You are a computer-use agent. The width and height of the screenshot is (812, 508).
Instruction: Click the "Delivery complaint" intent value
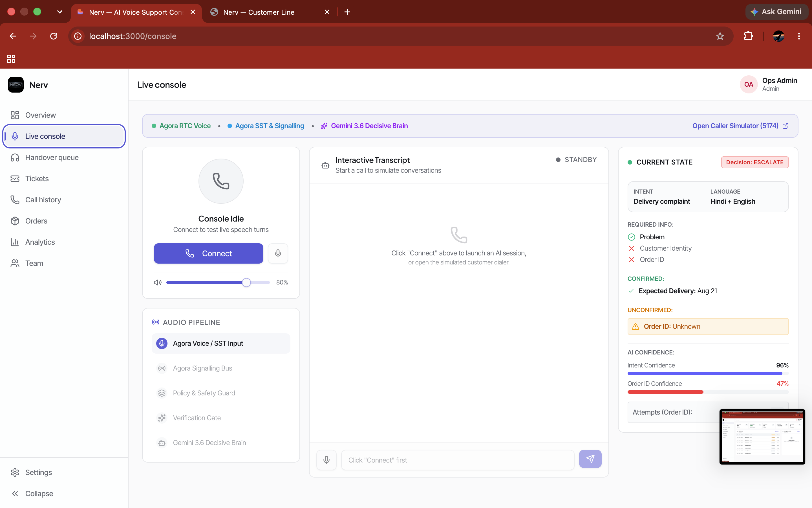pyautogui.click(x=662, y=201)
